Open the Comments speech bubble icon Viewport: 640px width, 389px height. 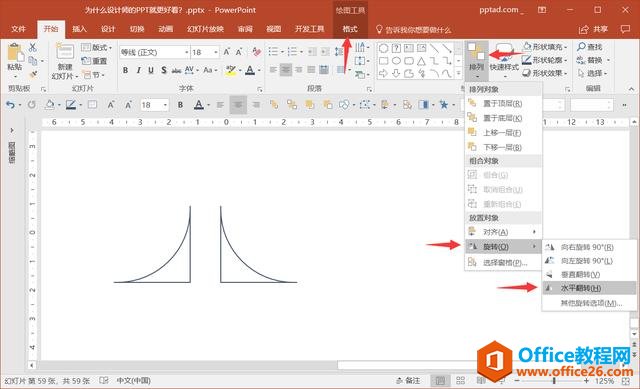pos(625,29)
